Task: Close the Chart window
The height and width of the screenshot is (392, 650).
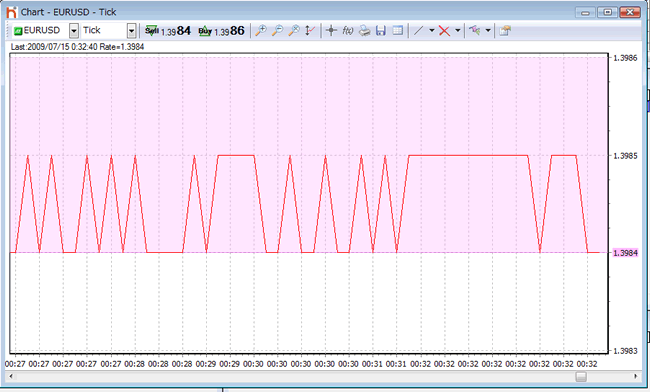Action: tap(630, 12)
